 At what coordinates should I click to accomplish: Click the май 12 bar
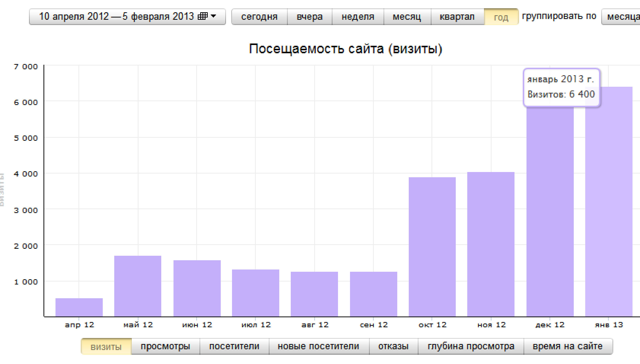[x=138, y=286]
